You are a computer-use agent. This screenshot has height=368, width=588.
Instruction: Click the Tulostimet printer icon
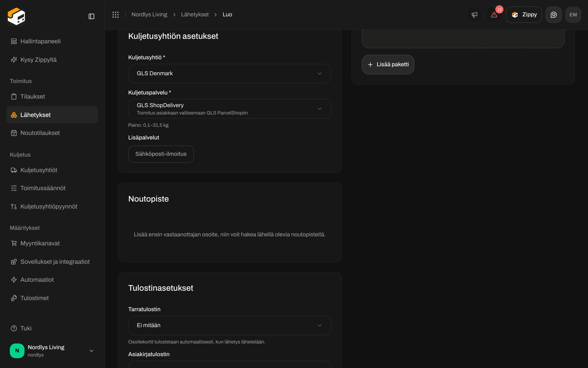point(14,298)
